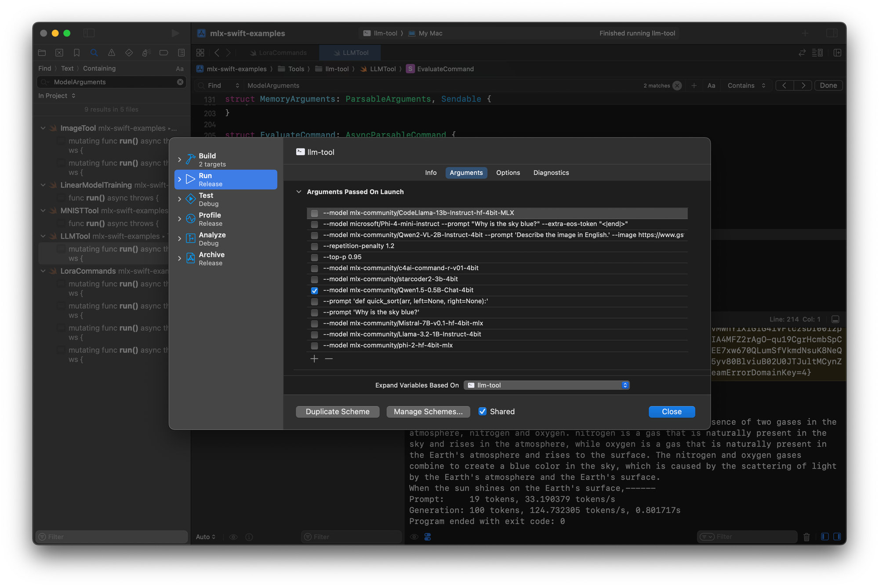Image resolution: width=879 pixels, height=588 pixels.
Task: Expand the Test Debug scheme action
Action: [x=180, y=199]
